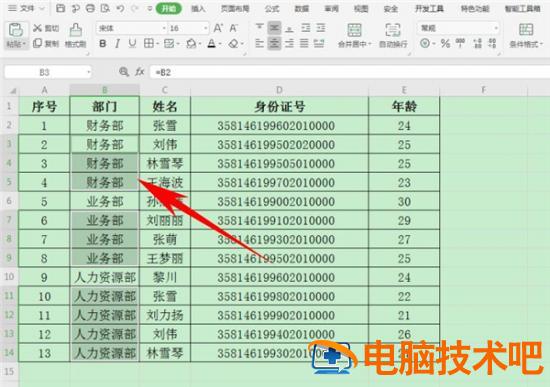Click the zoom magnifier icon beside fx
The height and width of the screenshot is (387, 550).
(123, 72)
